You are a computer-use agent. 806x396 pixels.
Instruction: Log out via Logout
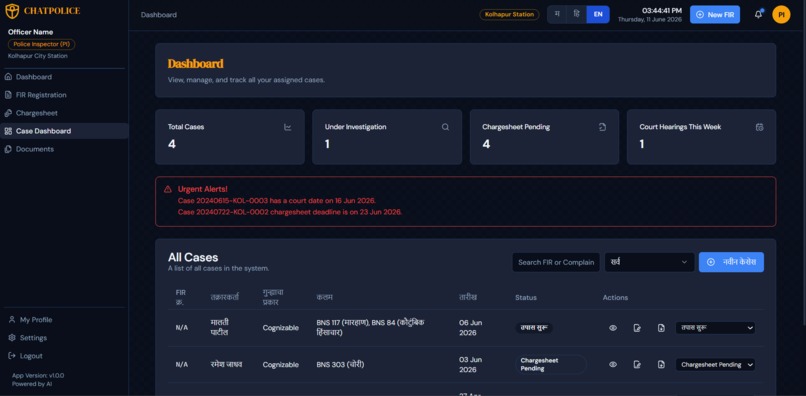pyautogui.click(x=64, y=356)
